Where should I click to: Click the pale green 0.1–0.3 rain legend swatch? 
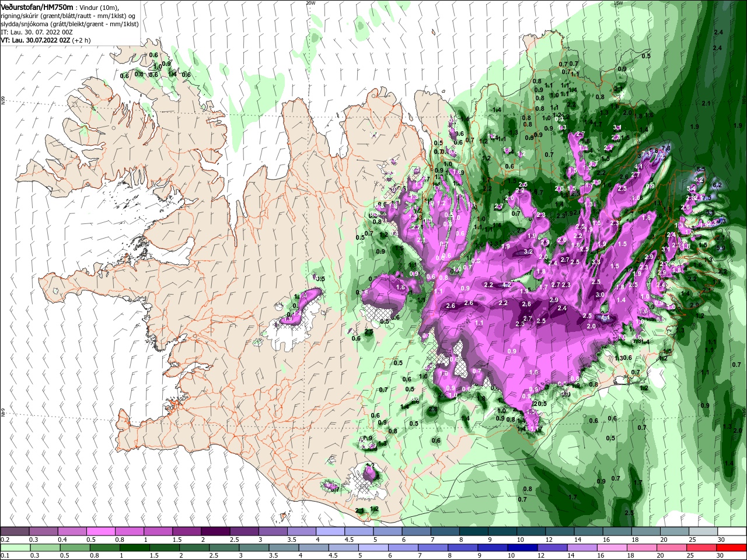pyautogui.click(x=15, y=548)
